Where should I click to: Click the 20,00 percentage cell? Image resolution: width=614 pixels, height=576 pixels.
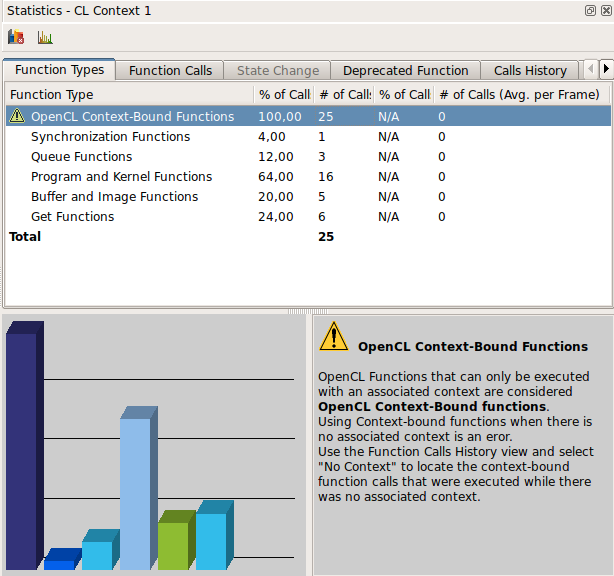click(x=275, y=197)
